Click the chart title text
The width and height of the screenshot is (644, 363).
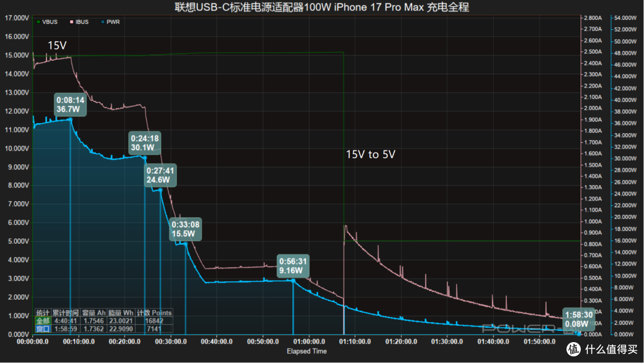click(321, 7)
